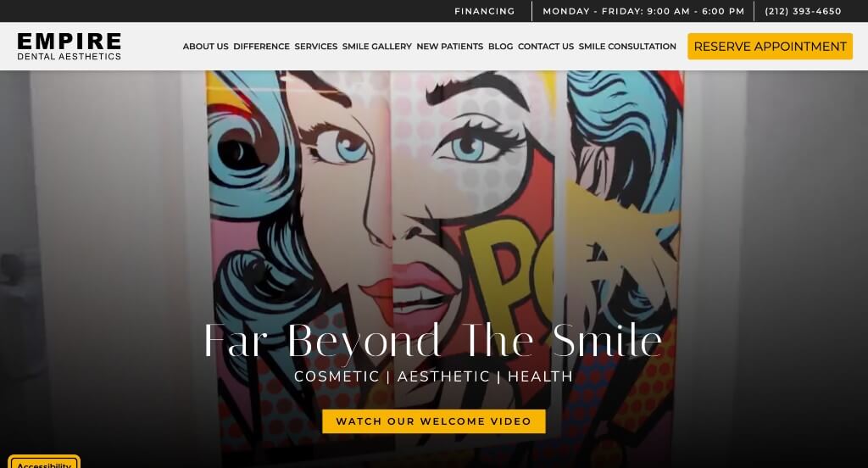This screenshot has height=468, width=868.
Task: Click the Far Beyond The Smile headline
Action: 433,341
